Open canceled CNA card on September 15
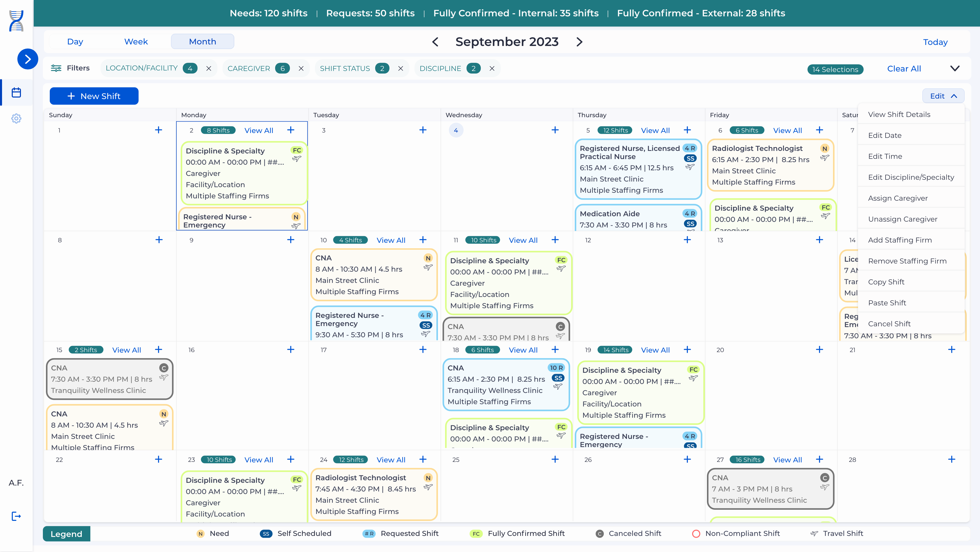Image resolution: width=980 pixels, height=552 pixels. coord(109,379)
